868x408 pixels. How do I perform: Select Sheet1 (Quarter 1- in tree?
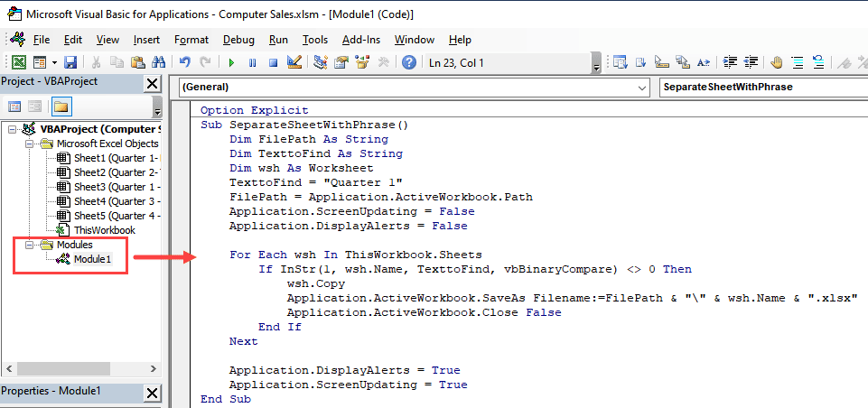117,158
